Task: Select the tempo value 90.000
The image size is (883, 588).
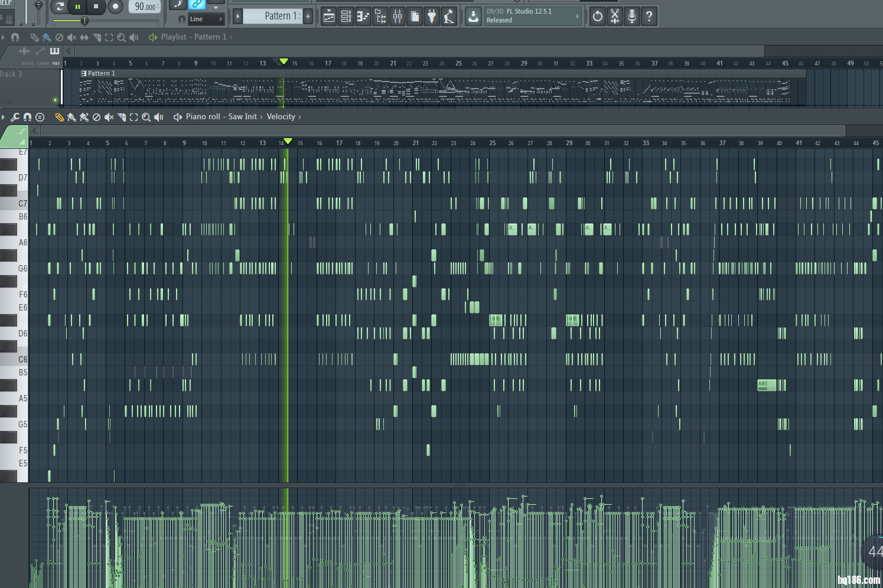Action: (x=145, y=6)
